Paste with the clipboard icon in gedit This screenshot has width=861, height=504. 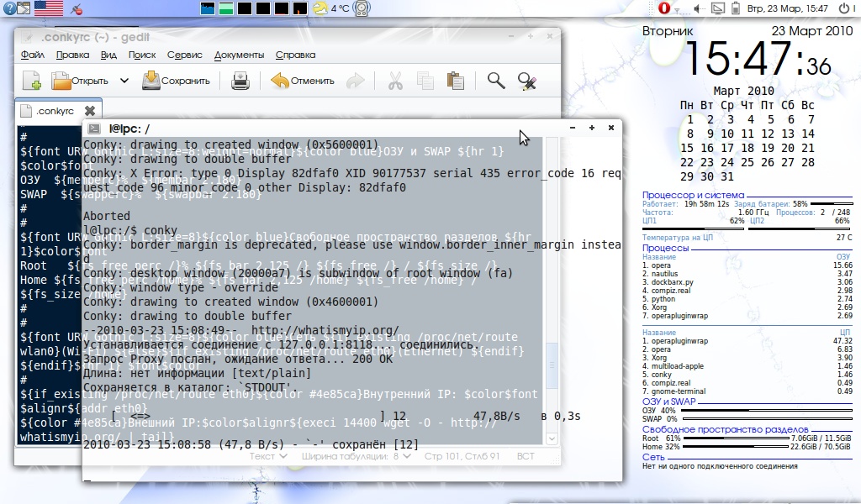point(455,81)
